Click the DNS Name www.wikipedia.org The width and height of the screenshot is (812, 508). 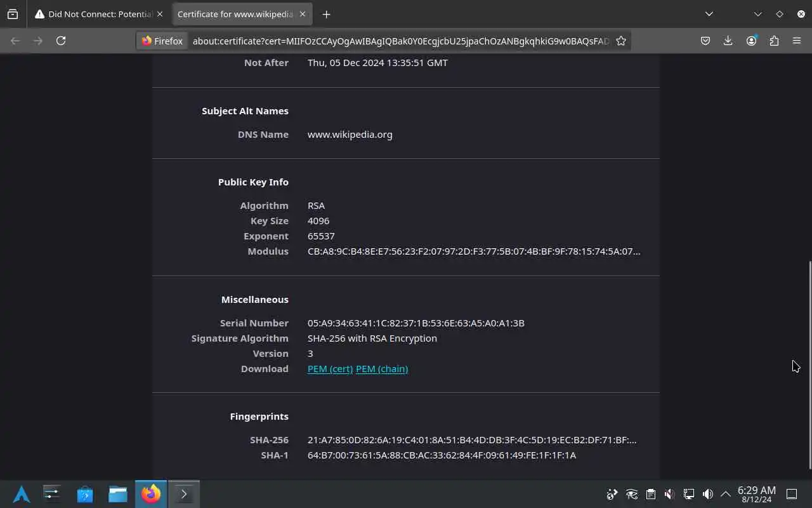click(x=350, y=135)
